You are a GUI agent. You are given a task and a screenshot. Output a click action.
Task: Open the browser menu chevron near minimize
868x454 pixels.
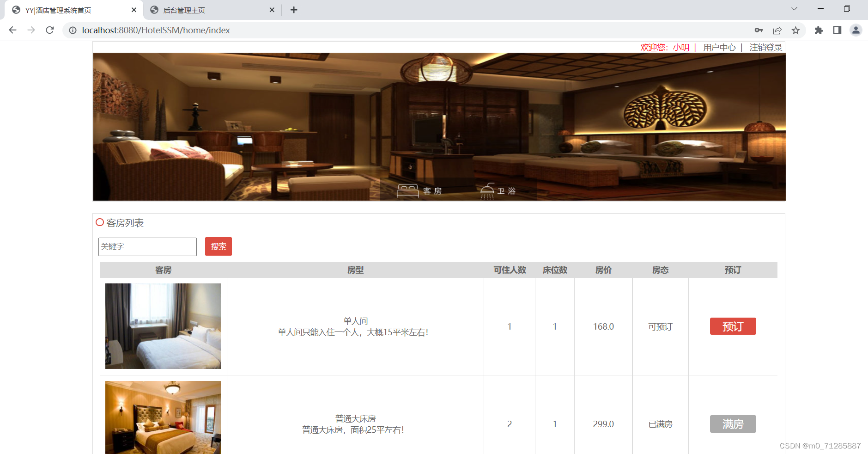tap(794, 8)
